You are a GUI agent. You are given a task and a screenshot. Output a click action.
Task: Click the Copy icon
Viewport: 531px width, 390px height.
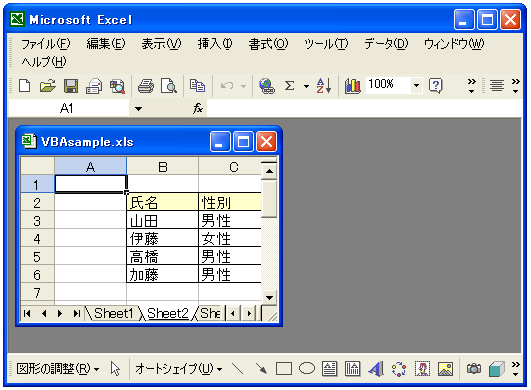pos(197,86)
